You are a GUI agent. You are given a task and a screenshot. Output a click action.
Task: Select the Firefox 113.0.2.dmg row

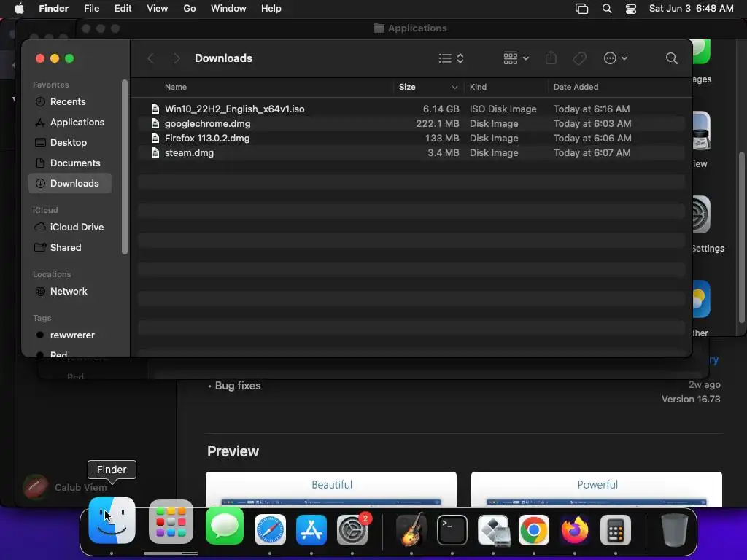coord(411,138)
